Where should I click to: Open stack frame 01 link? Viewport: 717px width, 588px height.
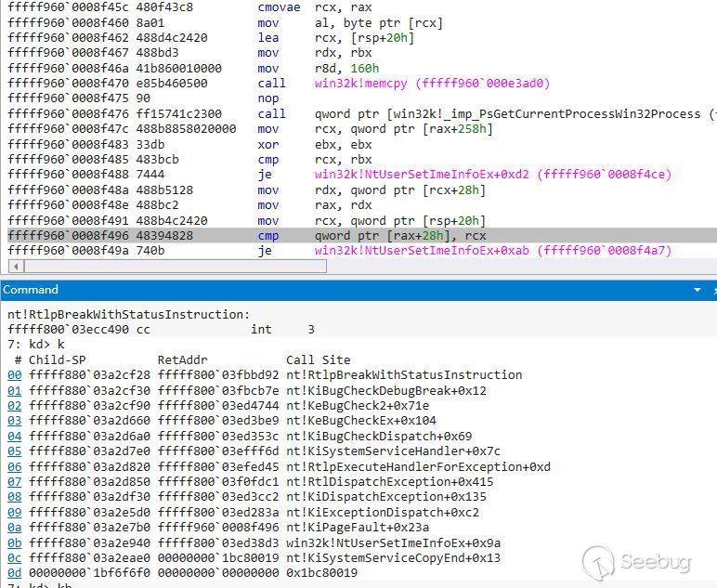15,390
